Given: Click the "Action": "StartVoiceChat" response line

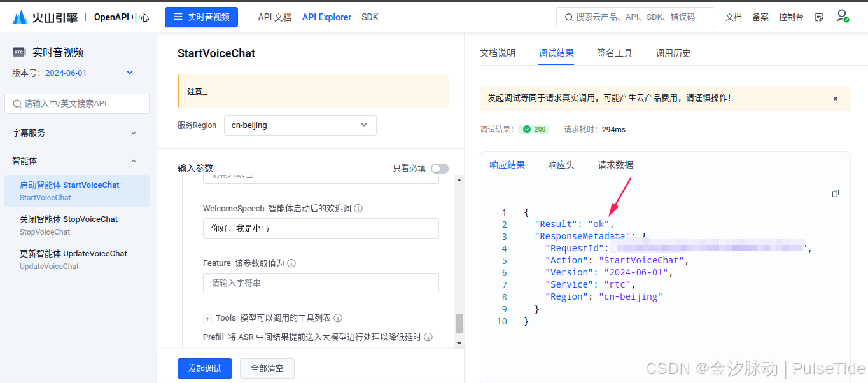Looking at the screenshot, I should [x=617, y=261].
